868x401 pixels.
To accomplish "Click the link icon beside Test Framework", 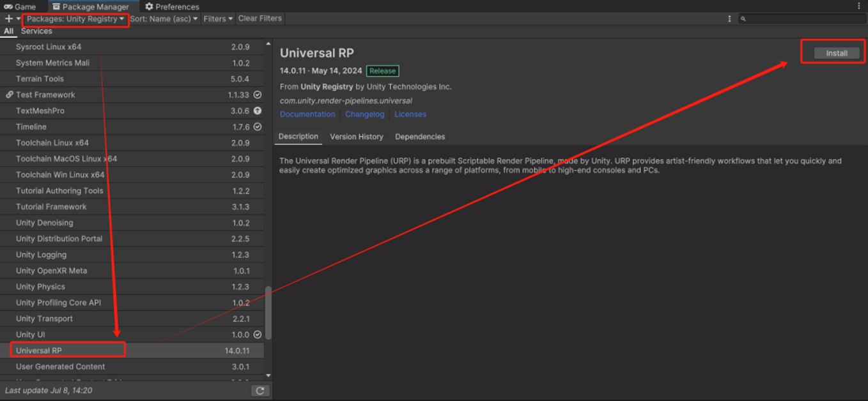I will pos(10,95).
